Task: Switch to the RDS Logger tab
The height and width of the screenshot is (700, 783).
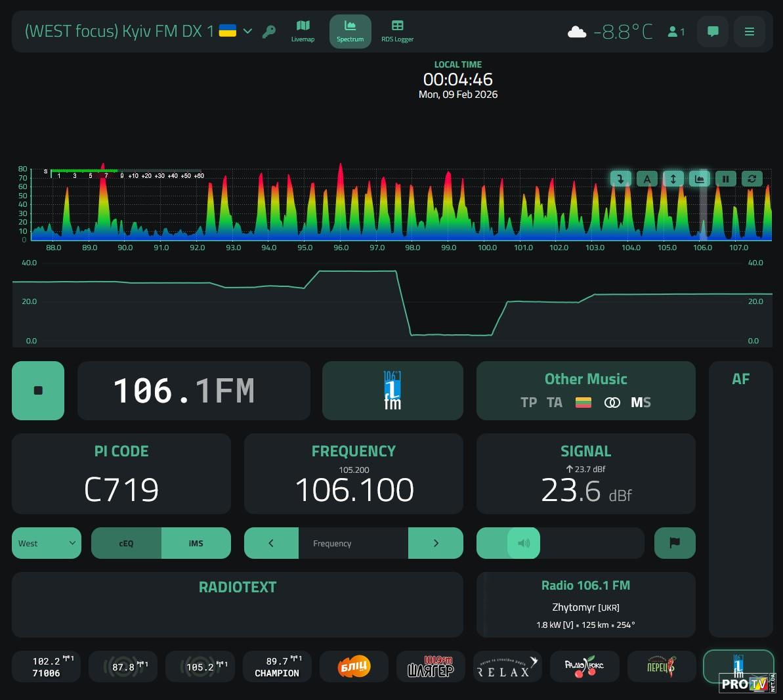Action: point(397,31)
